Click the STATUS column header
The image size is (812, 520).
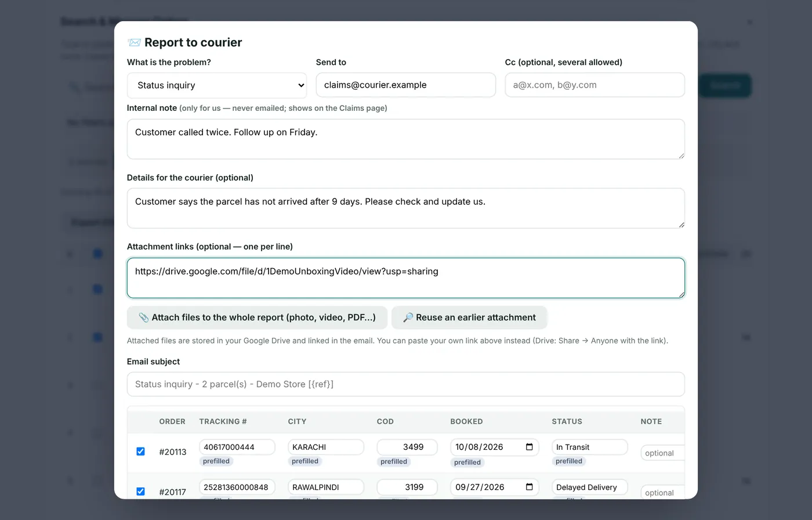coord(567,421)
